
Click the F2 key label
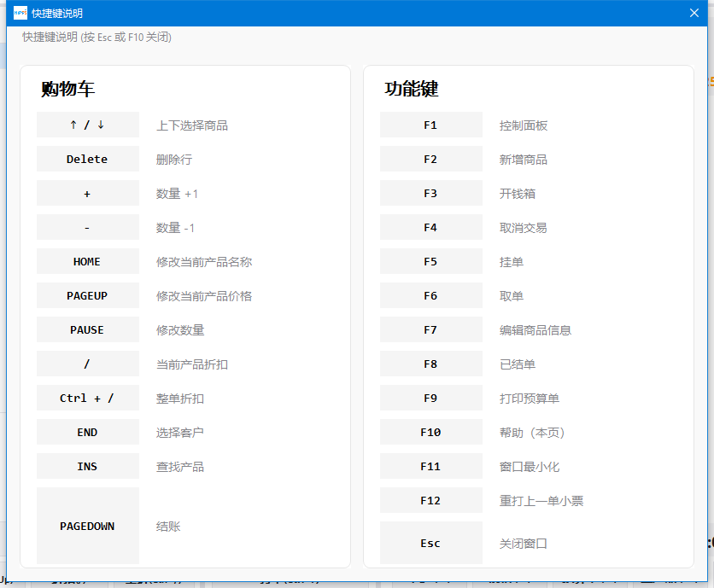pos(430,159)
